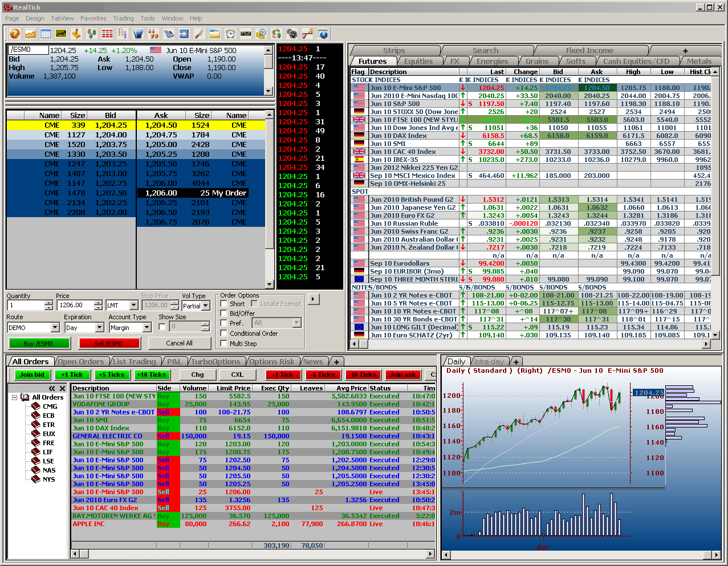Image resolution: width=728 pixels, height=566 pixels.
Task: Open the blue spreadsheet grid toolbar icon
Action: [46, 34]
